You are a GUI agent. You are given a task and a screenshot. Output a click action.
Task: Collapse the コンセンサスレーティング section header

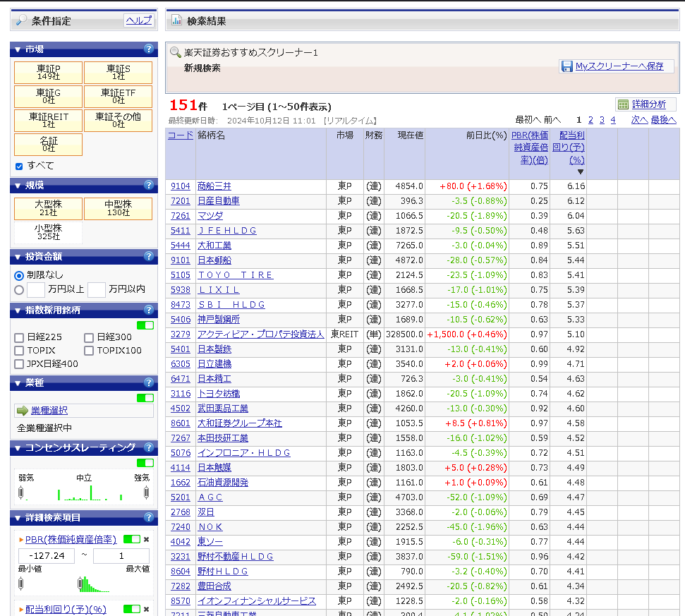[18, 448]
